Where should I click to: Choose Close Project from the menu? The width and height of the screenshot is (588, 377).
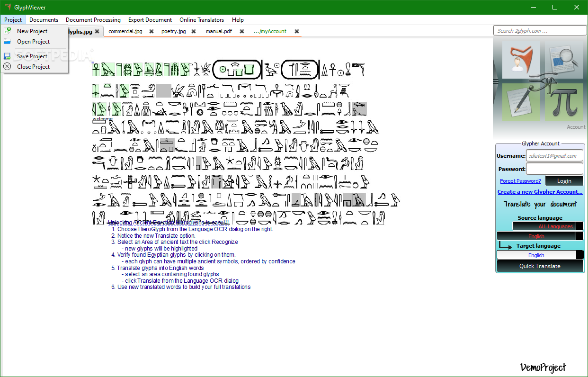point(34,66)
